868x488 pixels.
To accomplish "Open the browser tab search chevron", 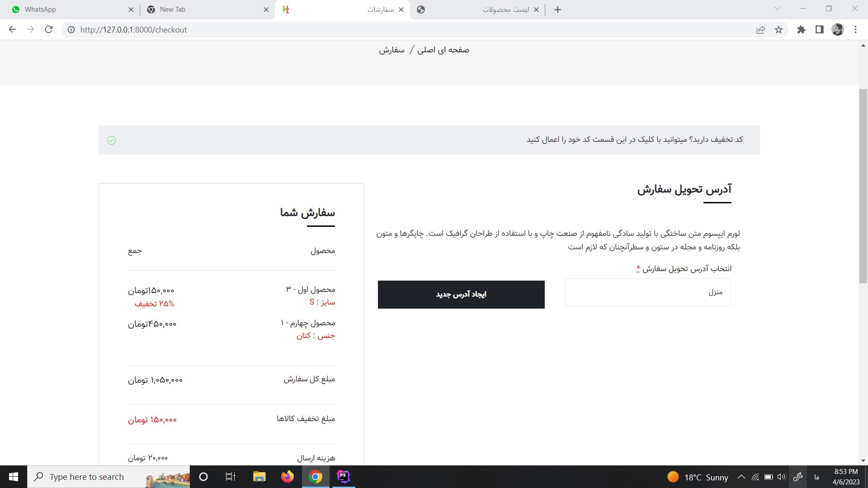I will pos(777,9).
